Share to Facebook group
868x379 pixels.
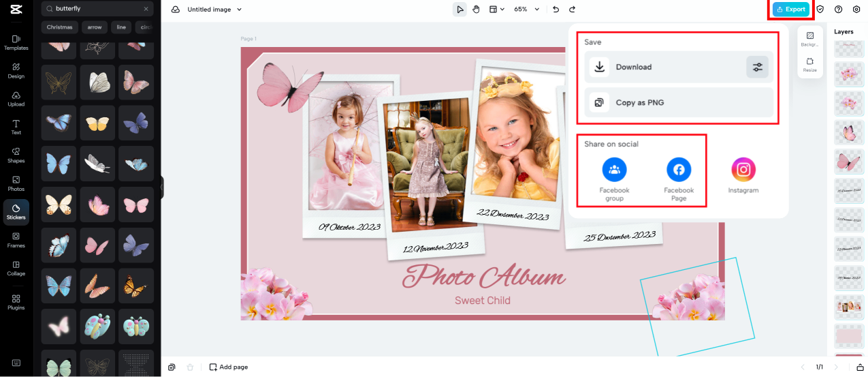614,180
